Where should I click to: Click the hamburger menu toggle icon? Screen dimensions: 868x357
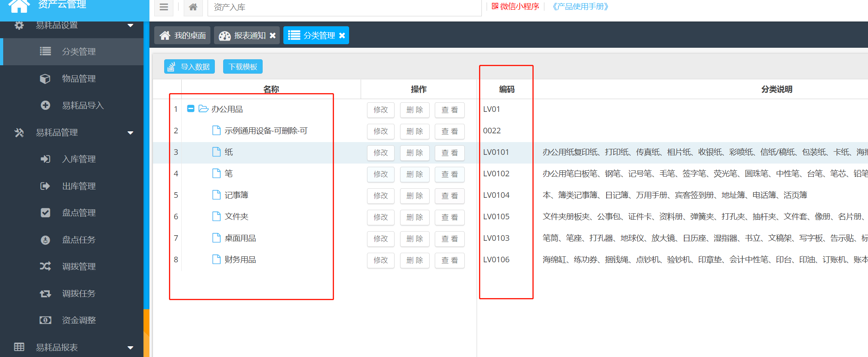pyautogui.click(x=164, y=7)
